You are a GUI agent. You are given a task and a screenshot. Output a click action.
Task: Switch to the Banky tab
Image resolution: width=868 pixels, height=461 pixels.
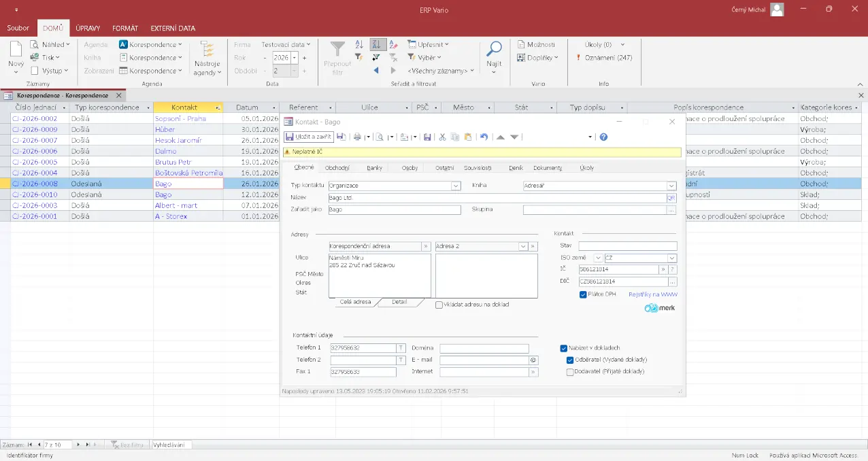tap(374, 167)
